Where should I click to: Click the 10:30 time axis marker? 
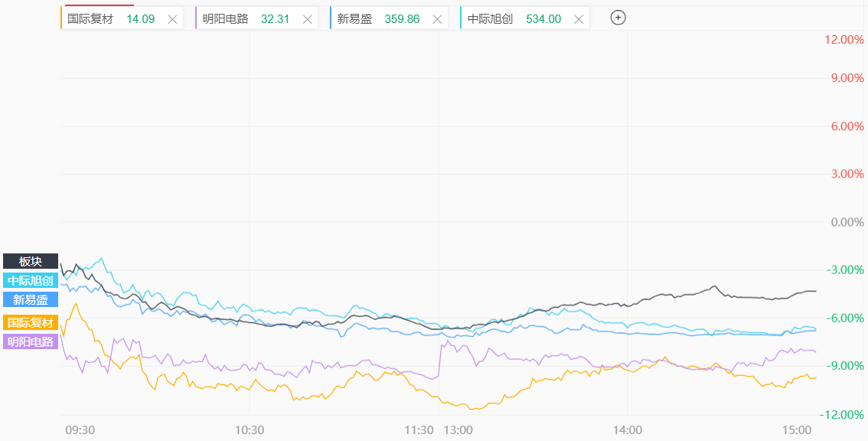tap(250, 430)
